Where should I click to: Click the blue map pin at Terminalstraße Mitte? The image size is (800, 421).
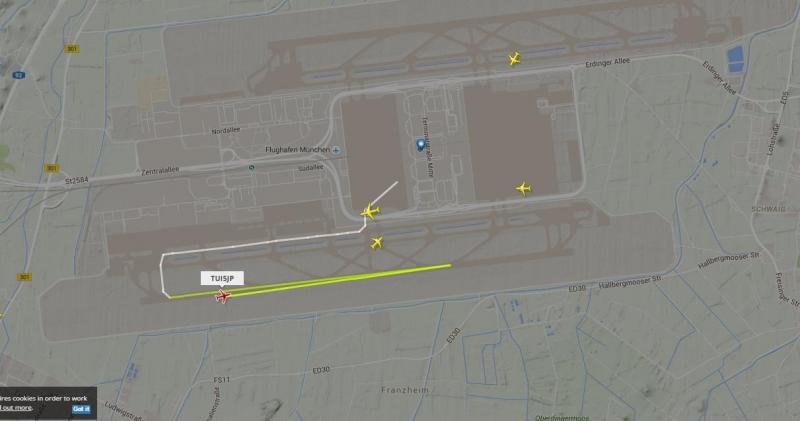coord(420,145)
